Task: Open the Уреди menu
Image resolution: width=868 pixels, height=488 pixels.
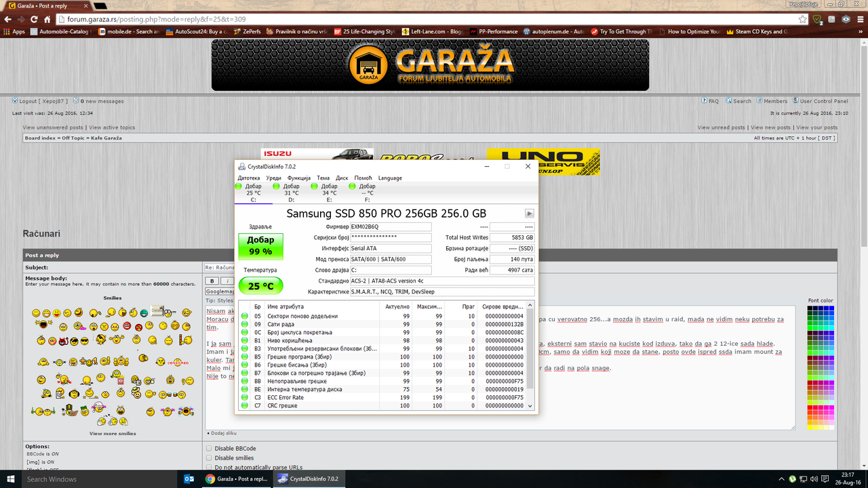Action: tap(273, 178)
